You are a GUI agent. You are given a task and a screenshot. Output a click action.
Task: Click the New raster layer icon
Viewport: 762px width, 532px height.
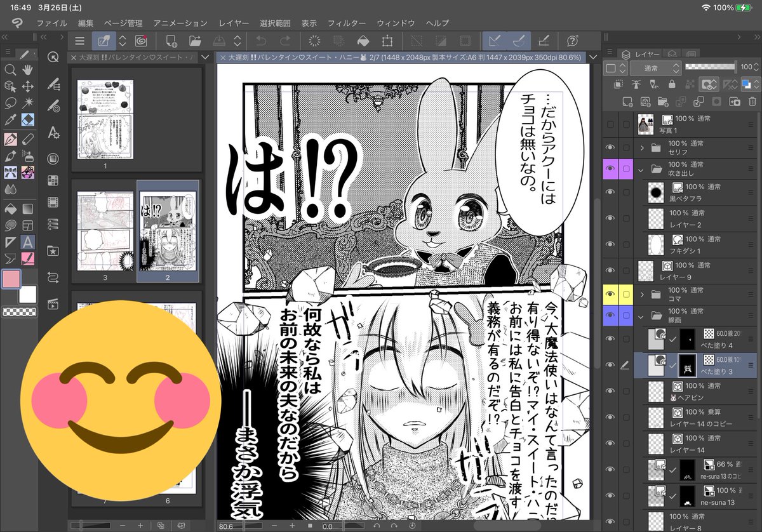click(627, 101)
